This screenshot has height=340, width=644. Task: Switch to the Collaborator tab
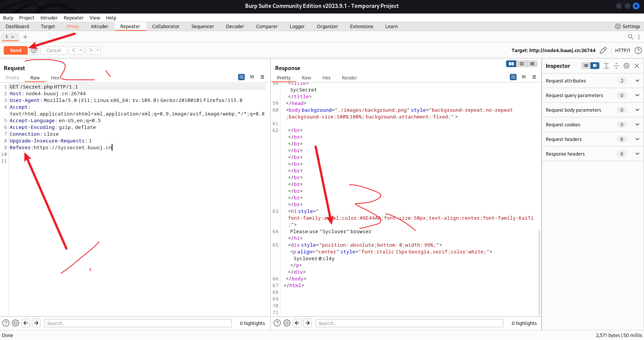(166, 26)
